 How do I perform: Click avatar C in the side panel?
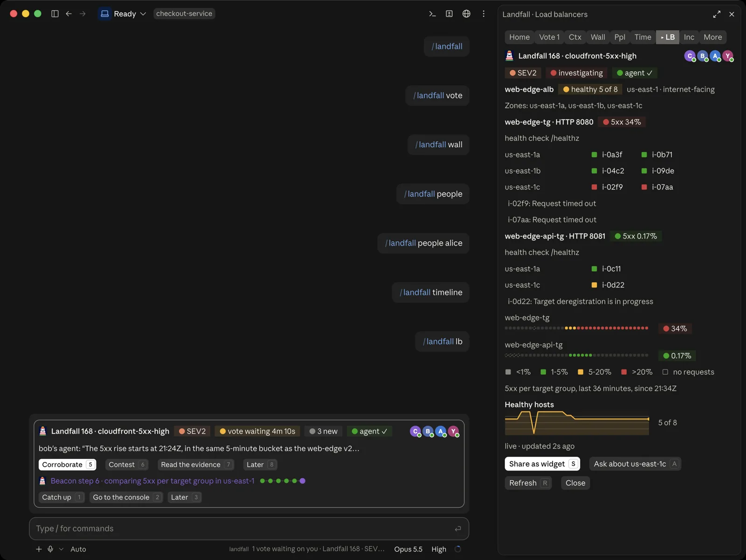(x=690, y=56)
